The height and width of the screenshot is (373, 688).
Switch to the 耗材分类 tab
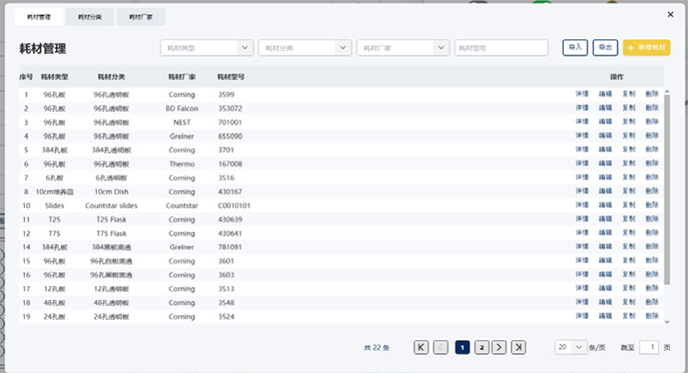click(x=90, y=17)
